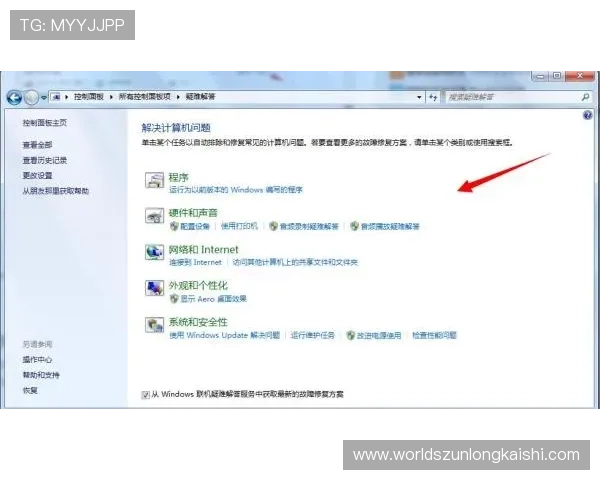Click the shield icon beside 显示 Aero 桌面效果
This screenshot has height=480, width=600.
pyautogui.click(x=174, y=299)
